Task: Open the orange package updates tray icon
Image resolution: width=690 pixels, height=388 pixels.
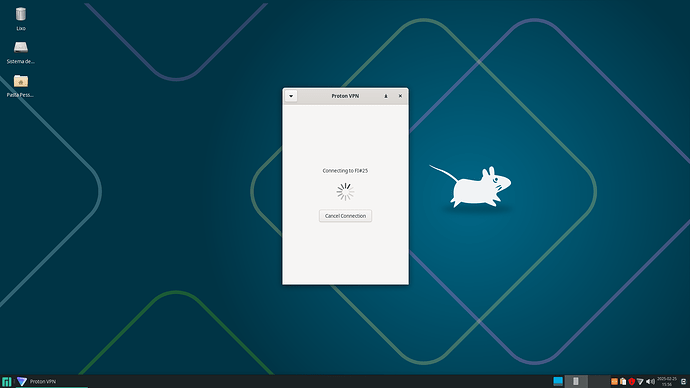Action: (614, 381)
